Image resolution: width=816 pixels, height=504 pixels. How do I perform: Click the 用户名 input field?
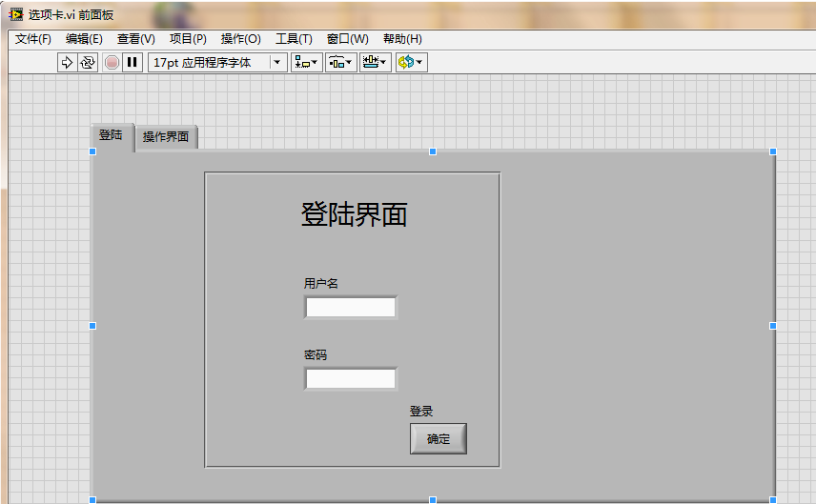pyautogui.click(x=351, y=307)
